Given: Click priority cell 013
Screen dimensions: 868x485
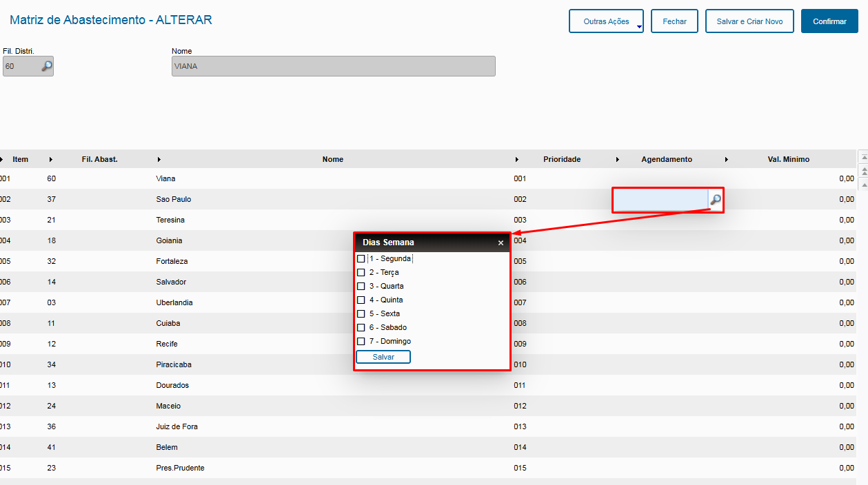Looking at the screenshot, I should click(x=520, y=427).
